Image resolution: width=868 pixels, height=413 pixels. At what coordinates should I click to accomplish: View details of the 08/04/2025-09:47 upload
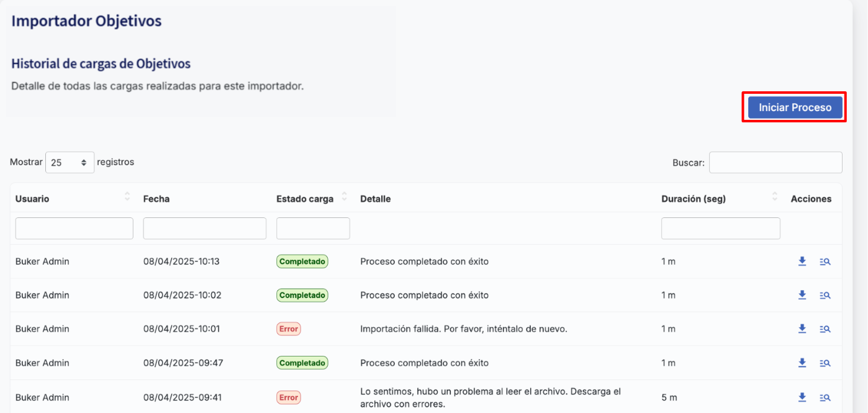825,363
